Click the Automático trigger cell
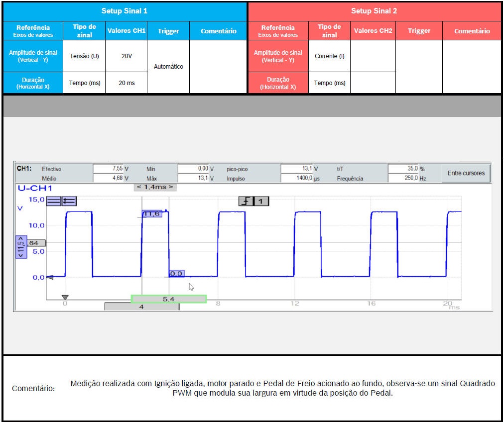 pos(168,66)
